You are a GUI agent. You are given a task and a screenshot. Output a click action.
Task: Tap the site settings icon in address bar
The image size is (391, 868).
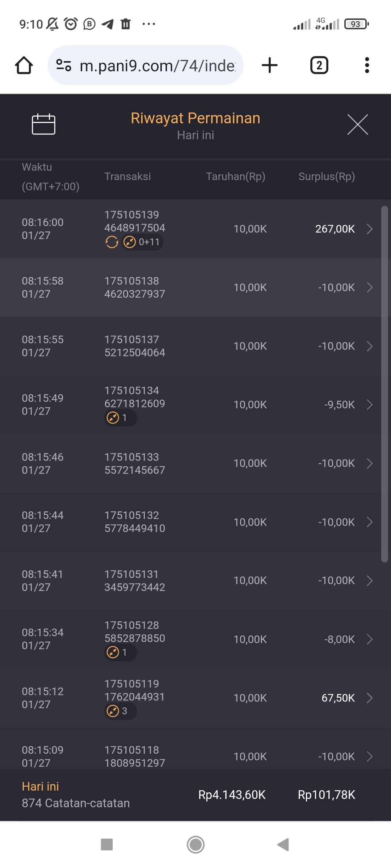pyautogui.click(x=64, y=65)
